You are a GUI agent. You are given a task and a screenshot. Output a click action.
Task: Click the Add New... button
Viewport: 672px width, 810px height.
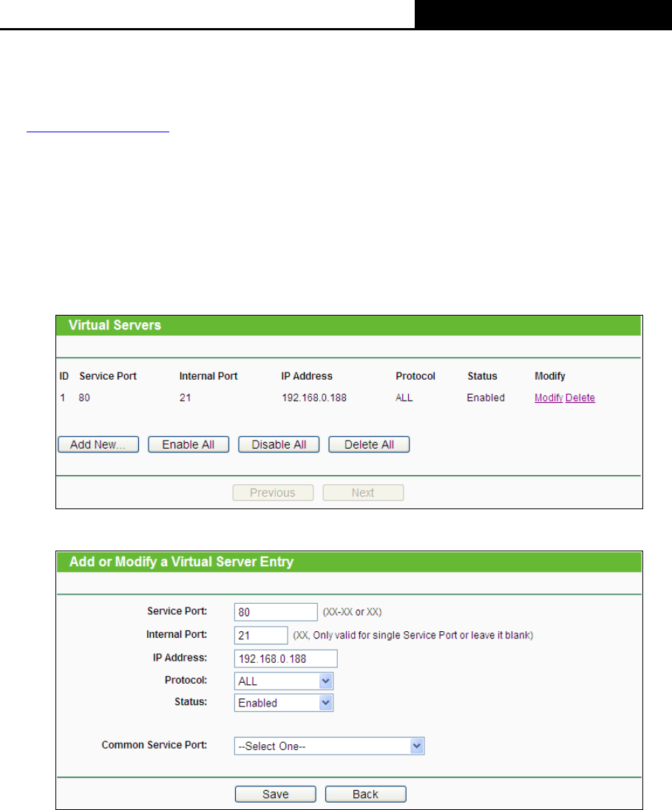[98, 444]
